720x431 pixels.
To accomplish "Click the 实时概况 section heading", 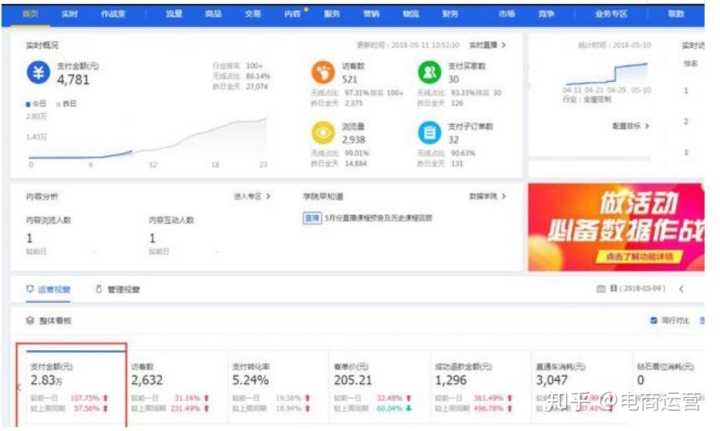I will coord(42,45).
